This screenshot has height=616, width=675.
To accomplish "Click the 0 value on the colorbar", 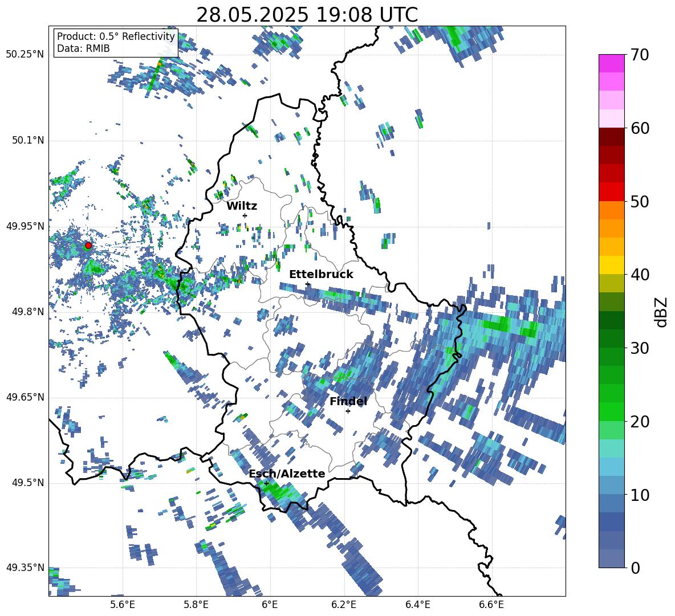I will coord(635,568).
